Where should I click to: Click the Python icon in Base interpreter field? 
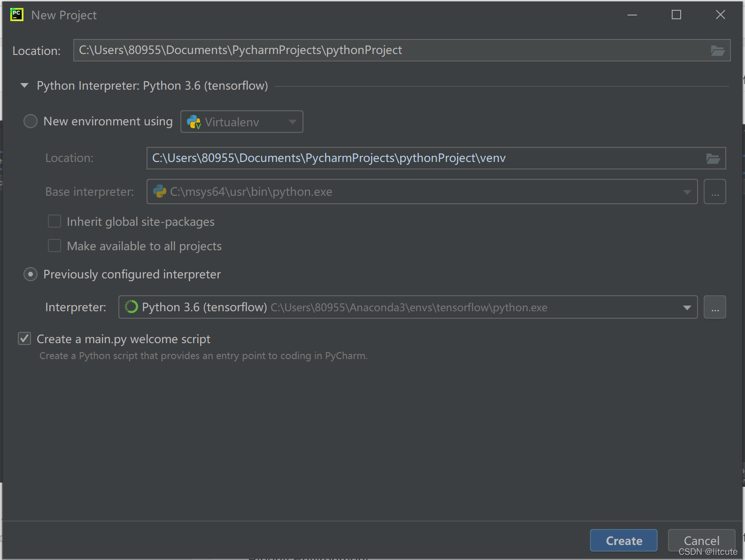[160, 192]
